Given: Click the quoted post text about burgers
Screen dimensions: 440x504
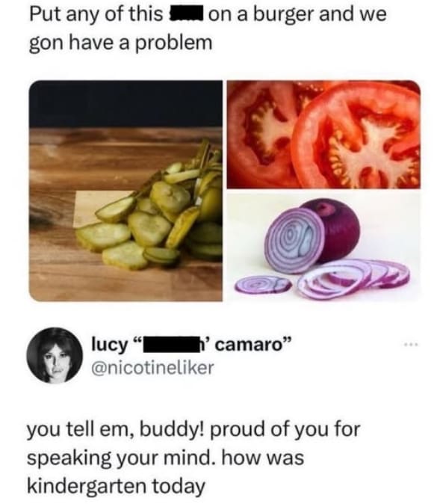Looking at the screenshot, I should click(x=208, y=28).
